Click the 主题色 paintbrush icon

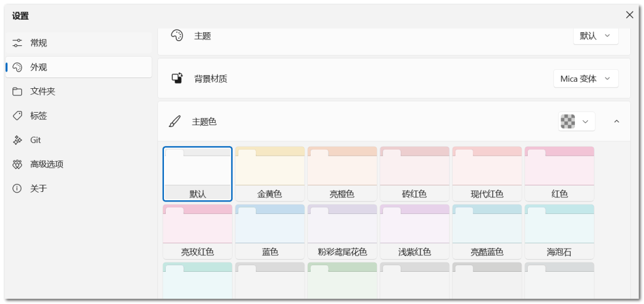[x=175, y=122]
